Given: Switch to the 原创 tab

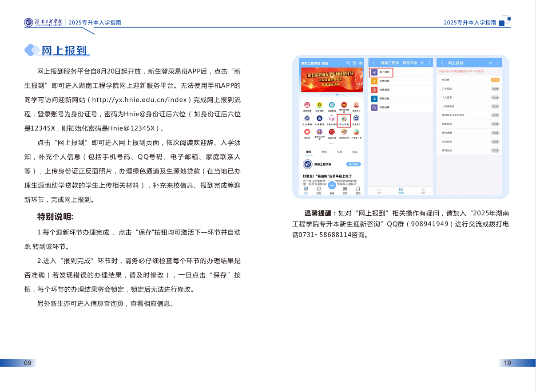Looking at the screenshot, I should pyautogui.click(x=324, y=152).
